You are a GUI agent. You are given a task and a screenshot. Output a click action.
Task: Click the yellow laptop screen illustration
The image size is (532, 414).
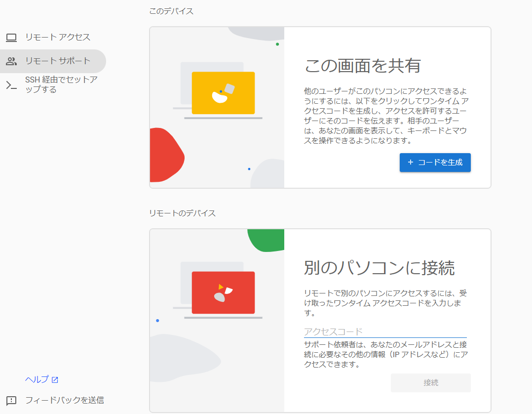(x=223, y=93)
